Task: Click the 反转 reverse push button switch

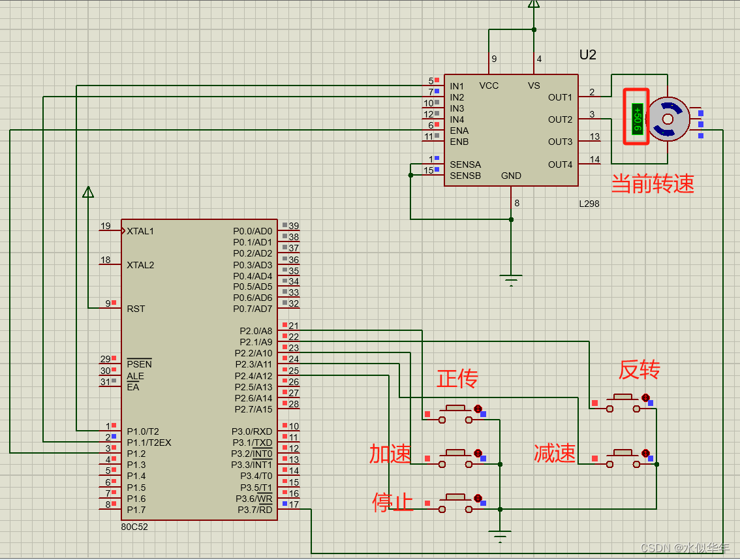Action: point(623,403)
